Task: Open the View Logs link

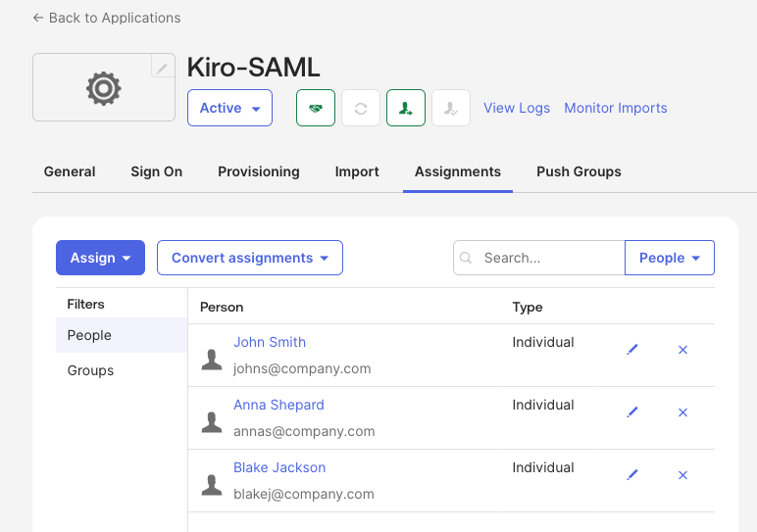Action: (517, 108)
